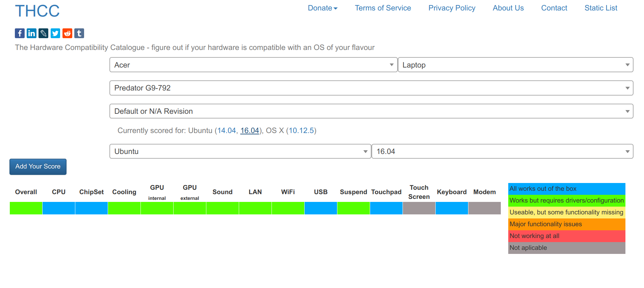Click the blue ChipSet score cell
The width and height of the screenshot is (644, 288).
tap(92, 208)
